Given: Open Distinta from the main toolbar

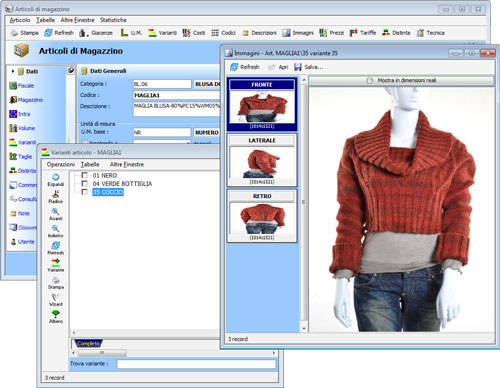Looking at the screenshot, I should pyautogui.click(x=396, y=33).
